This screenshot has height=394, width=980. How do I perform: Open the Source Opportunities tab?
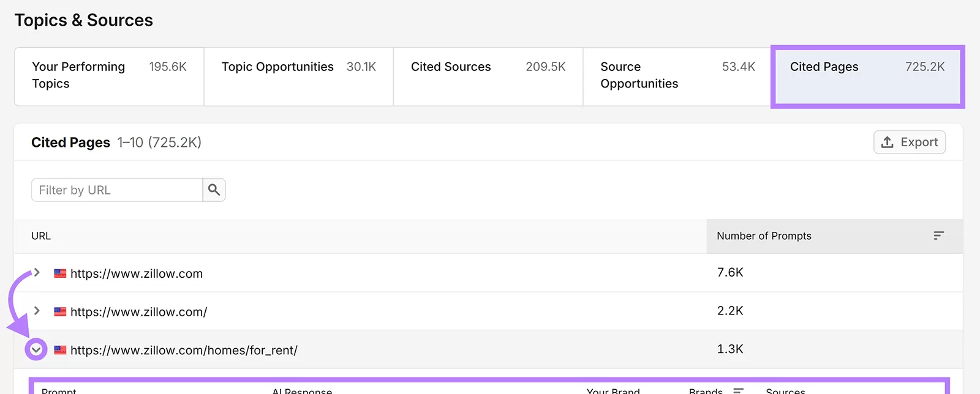pyautogui.click(x=677, y=76)
